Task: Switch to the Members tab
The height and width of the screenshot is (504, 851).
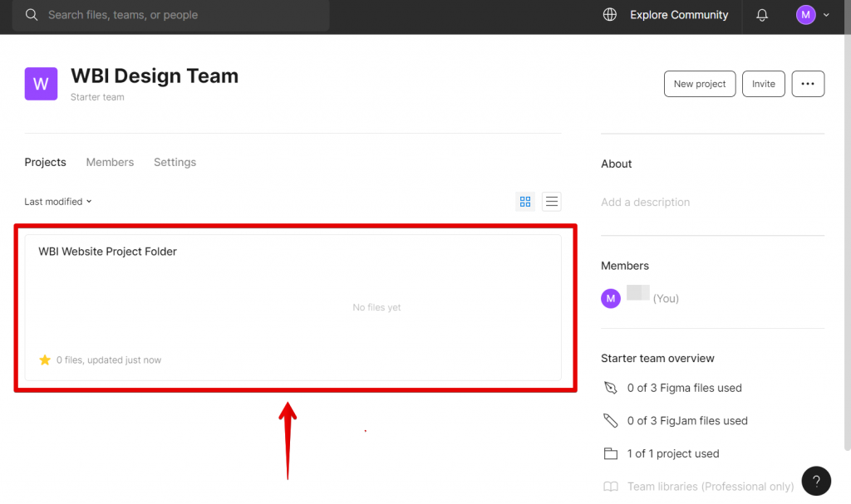Action: (110, 162)
